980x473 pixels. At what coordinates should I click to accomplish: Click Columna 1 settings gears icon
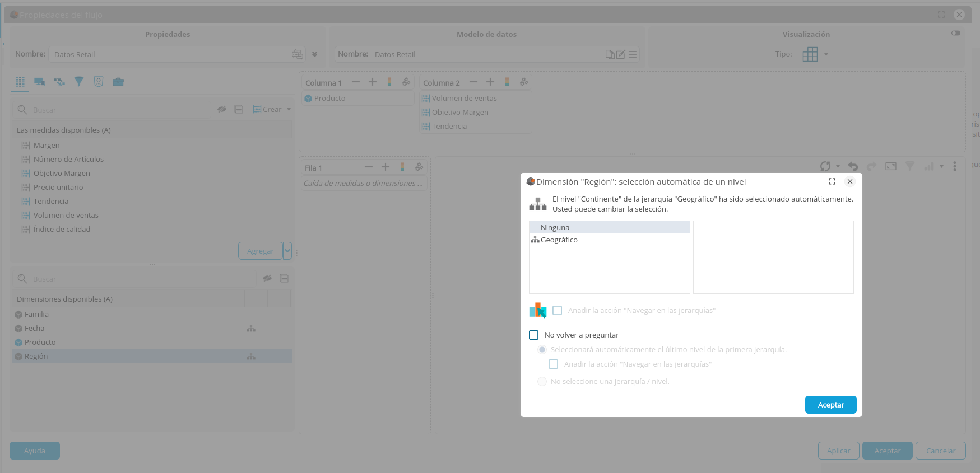coord(406,82)
